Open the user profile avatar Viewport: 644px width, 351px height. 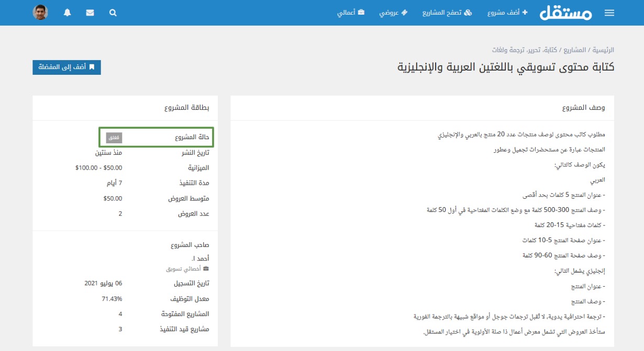click(40, 13)
